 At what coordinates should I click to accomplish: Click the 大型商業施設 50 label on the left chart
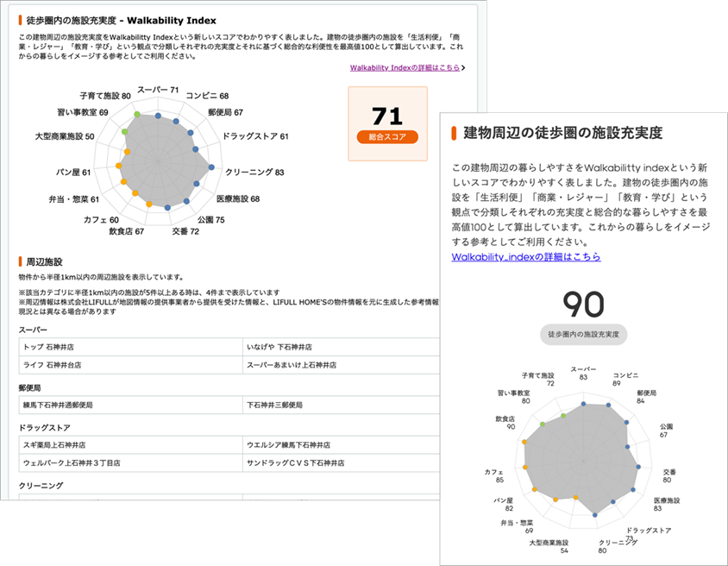[x=65, y=136]
